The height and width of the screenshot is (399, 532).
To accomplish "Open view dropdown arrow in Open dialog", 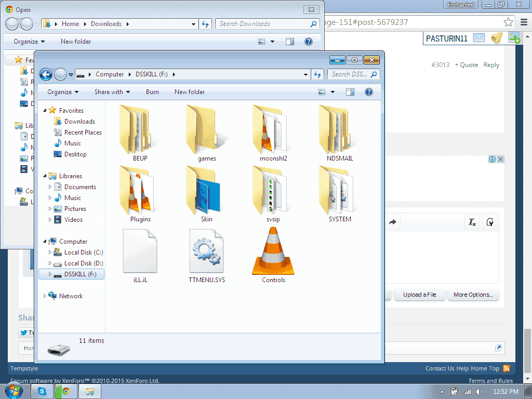I will 272,42.
